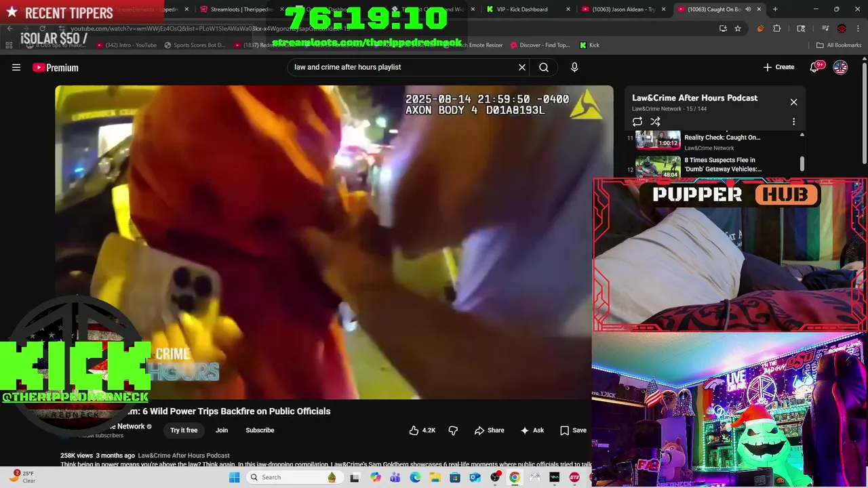Start voice search with microphone
Image resolution: width=868 pixels, height=488 pixels.
(574, 67)
